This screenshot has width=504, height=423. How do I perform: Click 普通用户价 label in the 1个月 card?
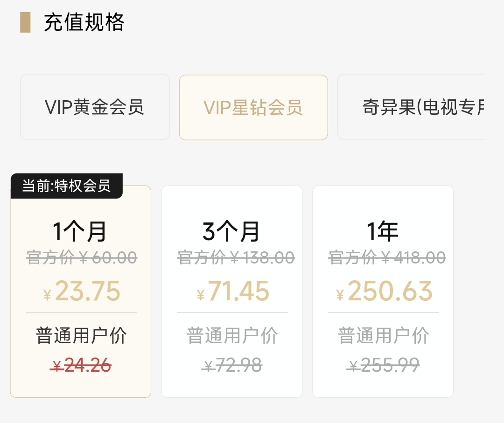(x=81, y=335)
